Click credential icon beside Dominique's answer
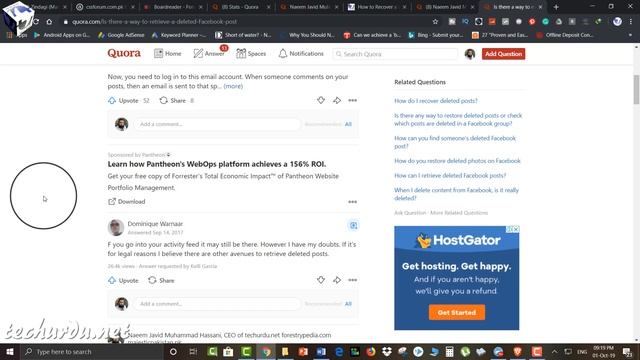This screenshot has width=640, height=360. click(x=353, y=225)
